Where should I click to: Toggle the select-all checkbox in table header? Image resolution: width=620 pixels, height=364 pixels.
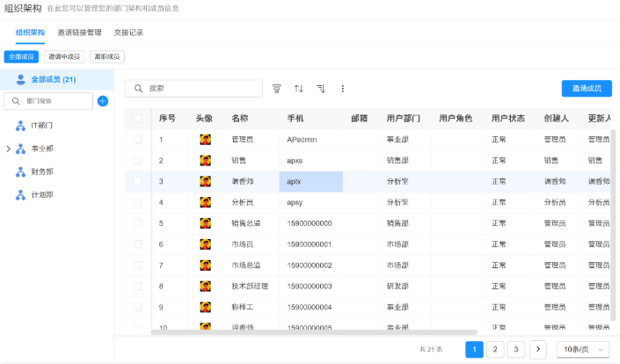click(137, 118)
